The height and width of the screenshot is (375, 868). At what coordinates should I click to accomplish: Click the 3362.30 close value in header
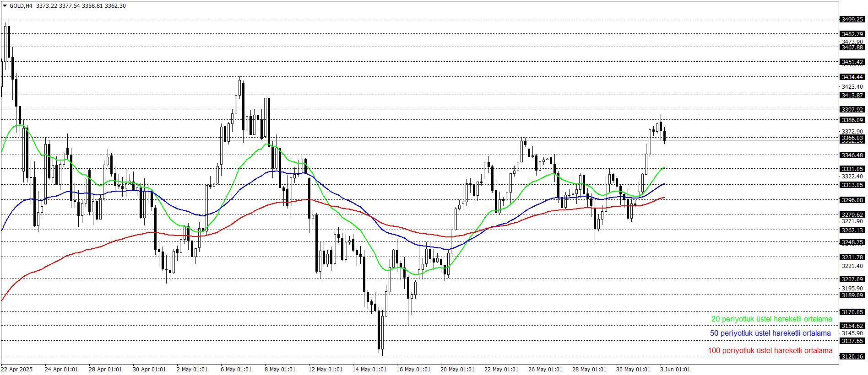tap(115, 6)
